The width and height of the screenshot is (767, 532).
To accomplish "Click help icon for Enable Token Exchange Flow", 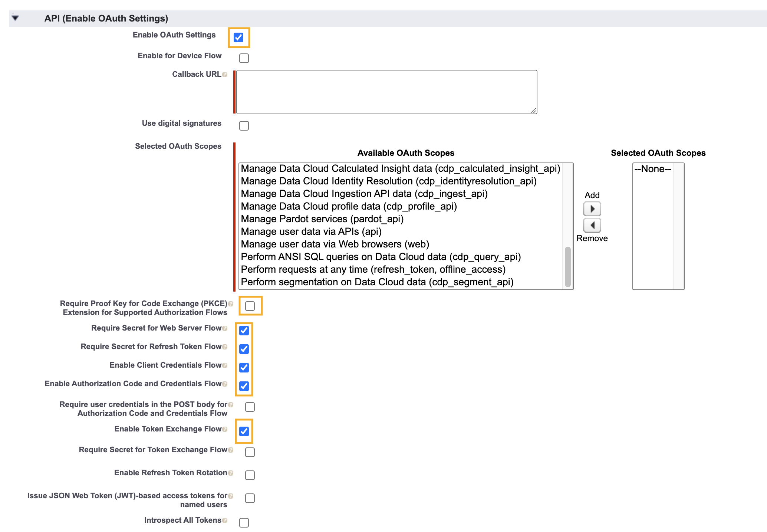I will (225, 429).
